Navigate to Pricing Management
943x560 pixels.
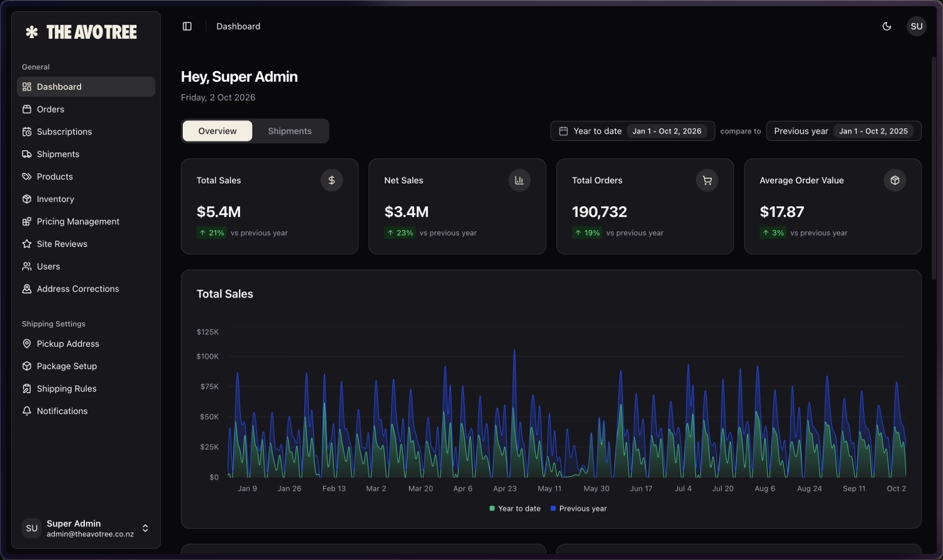[x=86, y=222]
